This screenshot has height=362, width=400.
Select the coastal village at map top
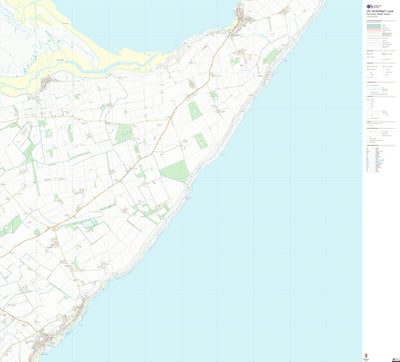pos(243,18)
